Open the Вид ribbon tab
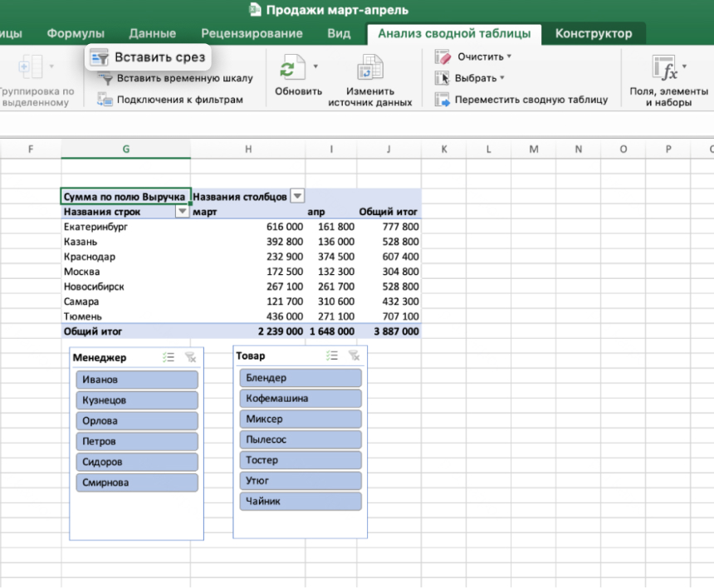This screenshot has width=714, height=588. (x=339, y=33)
